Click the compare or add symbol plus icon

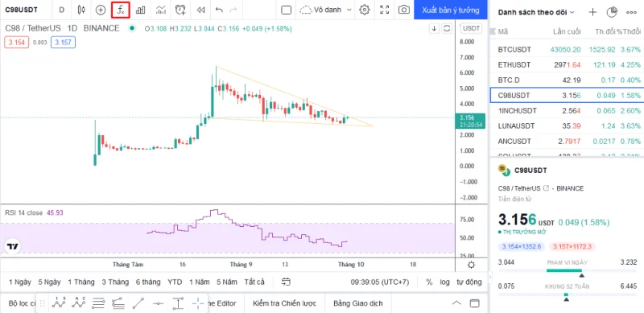click(101, 10)
